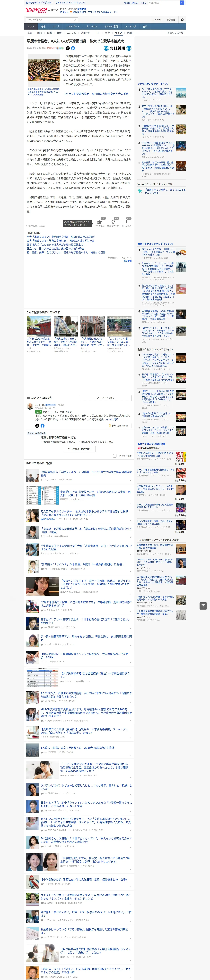The width and height of the screenshot is (210, 980).
Task: Open the 国内 category
Action: coord(40,33)
